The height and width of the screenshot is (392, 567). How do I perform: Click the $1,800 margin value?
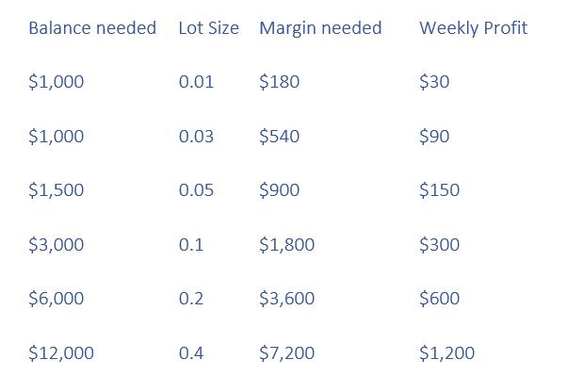coord(286,245)
